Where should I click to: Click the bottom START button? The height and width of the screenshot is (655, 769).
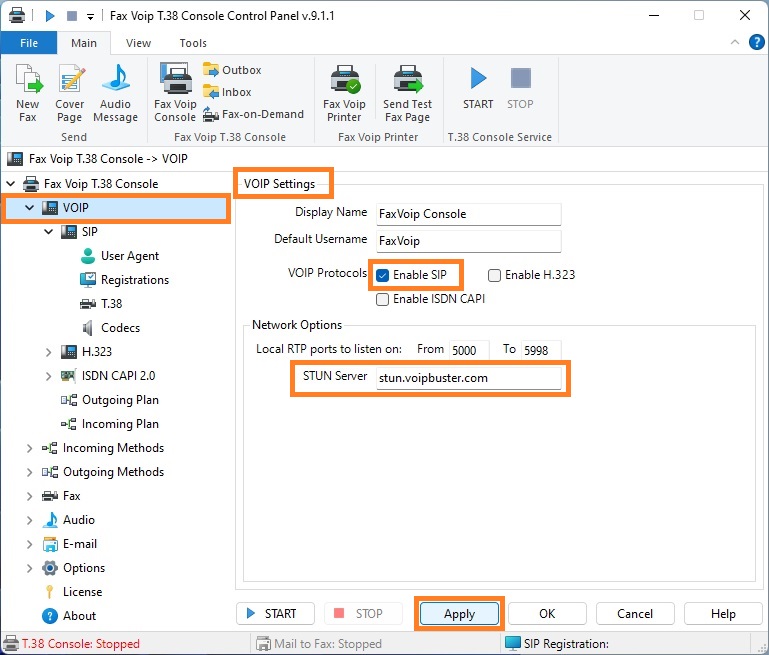[x=275, y=614]
